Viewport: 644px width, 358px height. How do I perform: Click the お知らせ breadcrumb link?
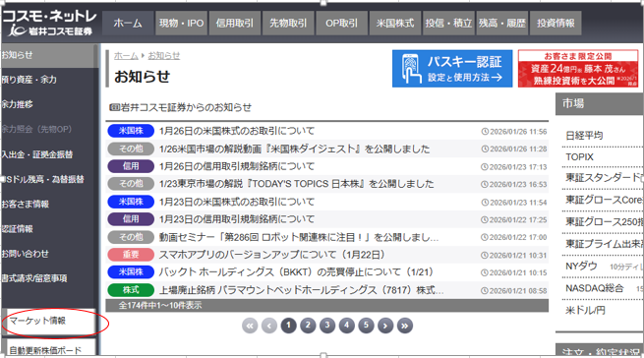click(164, 55)
